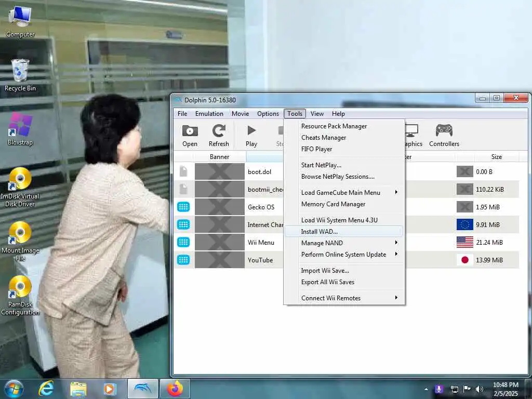Click the Refresh toolbar icon
Screen dimensions: 532x399
click(x=219, y=136)
